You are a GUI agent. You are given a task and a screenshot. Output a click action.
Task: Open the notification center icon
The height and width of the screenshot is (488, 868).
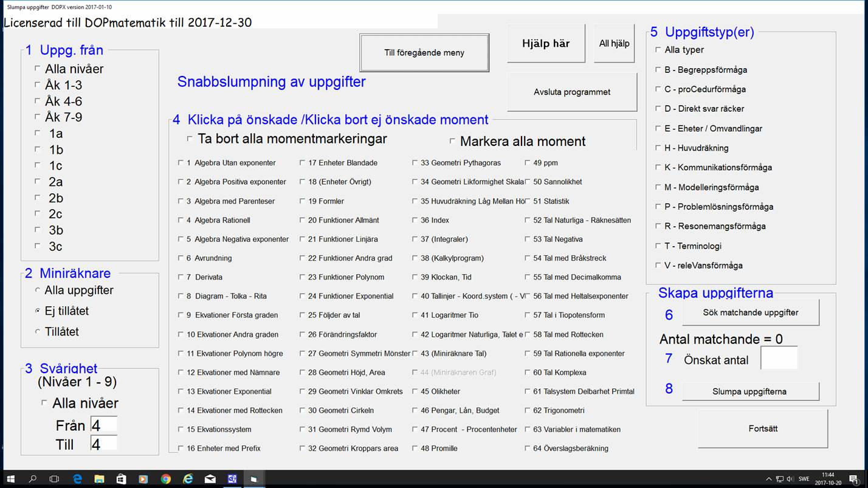click(854, 479)
